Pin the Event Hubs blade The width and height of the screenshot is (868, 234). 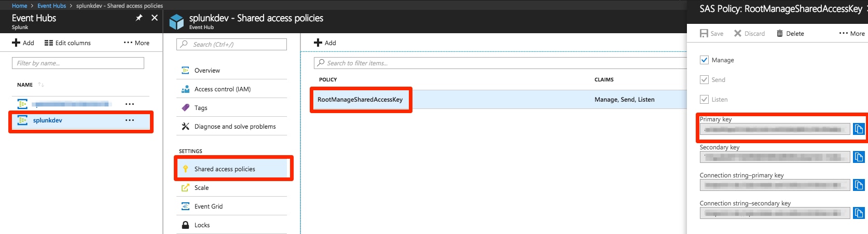coord(139,18)
